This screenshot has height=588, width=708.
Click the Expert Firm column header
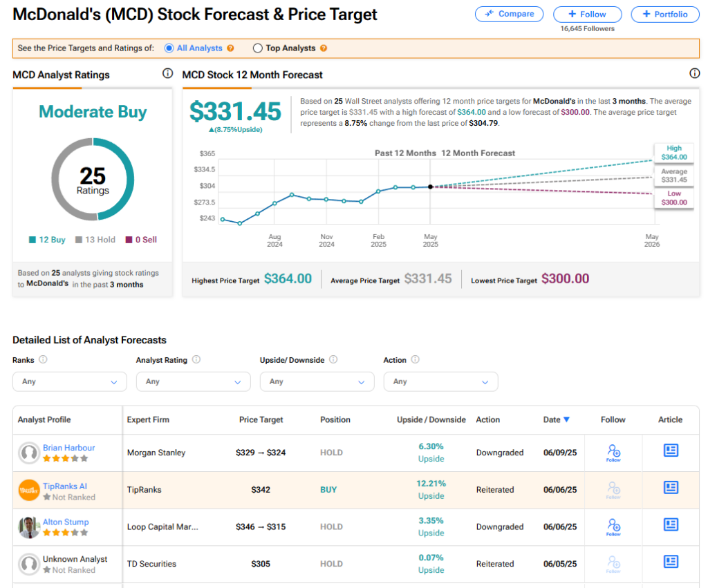point(148,419)
